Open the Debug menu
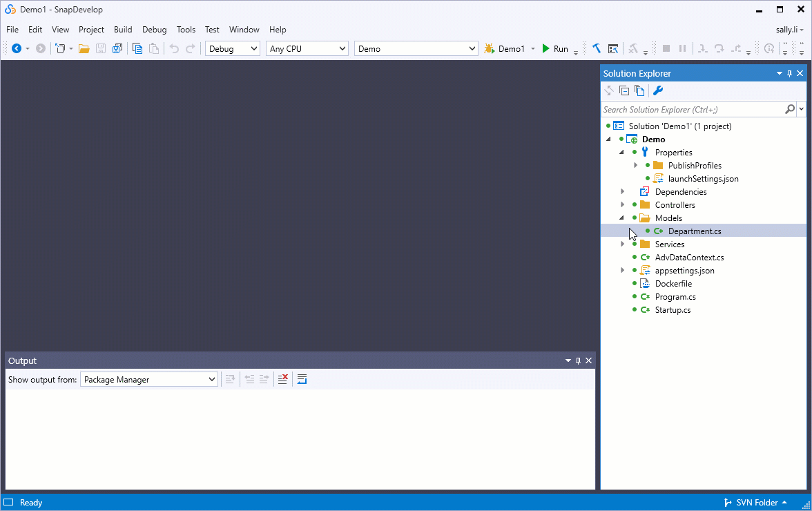This screenshot has height=511, width=812. 155,30
